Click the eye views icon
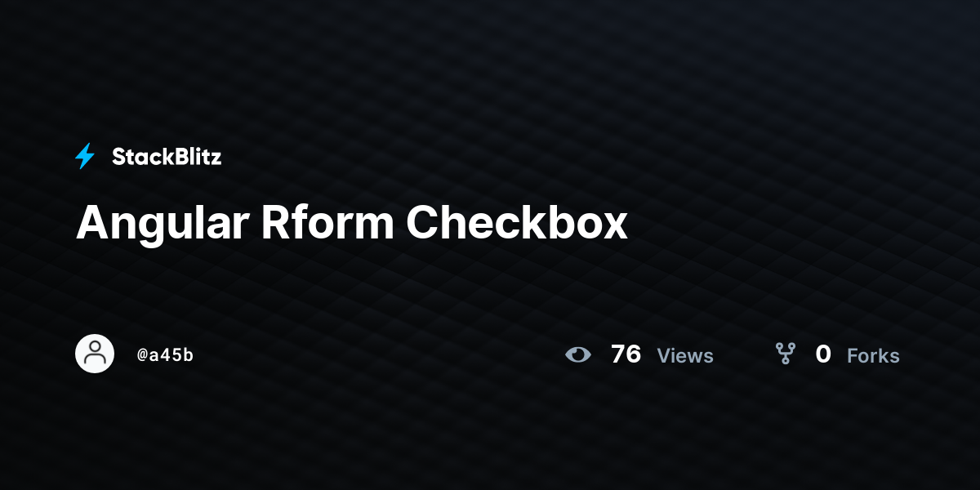 coord(578,354)
